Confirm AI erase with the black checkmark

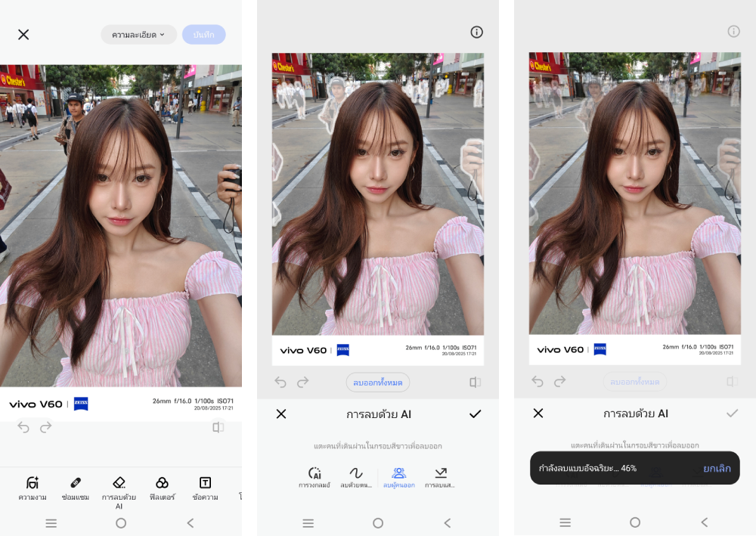[475, 414]
